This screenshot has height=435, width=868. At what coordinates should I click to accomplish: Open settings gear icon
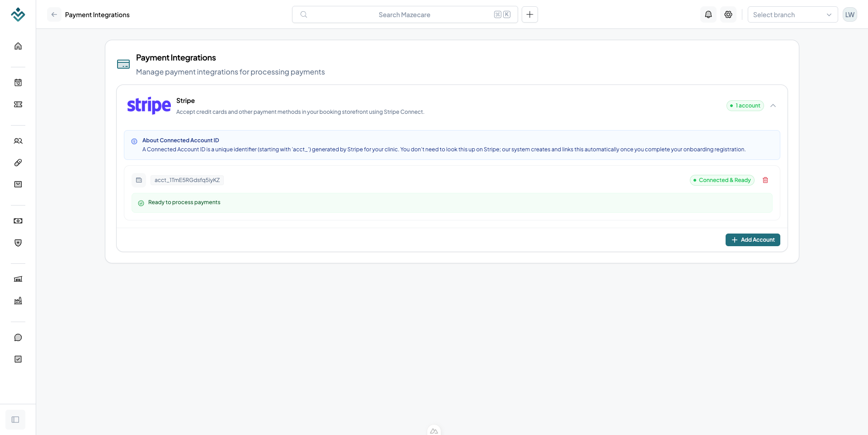[x=728, y=14]
